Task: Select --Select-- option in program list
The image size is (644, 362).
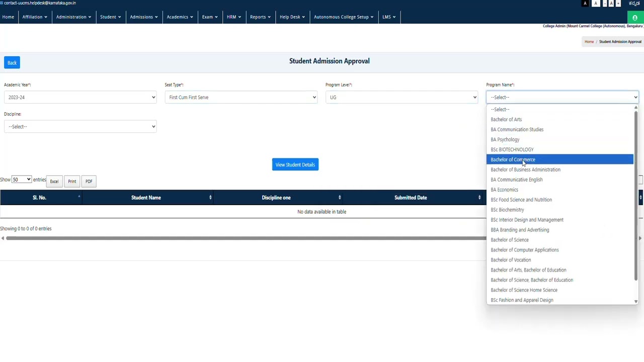Action: point(560,110)
